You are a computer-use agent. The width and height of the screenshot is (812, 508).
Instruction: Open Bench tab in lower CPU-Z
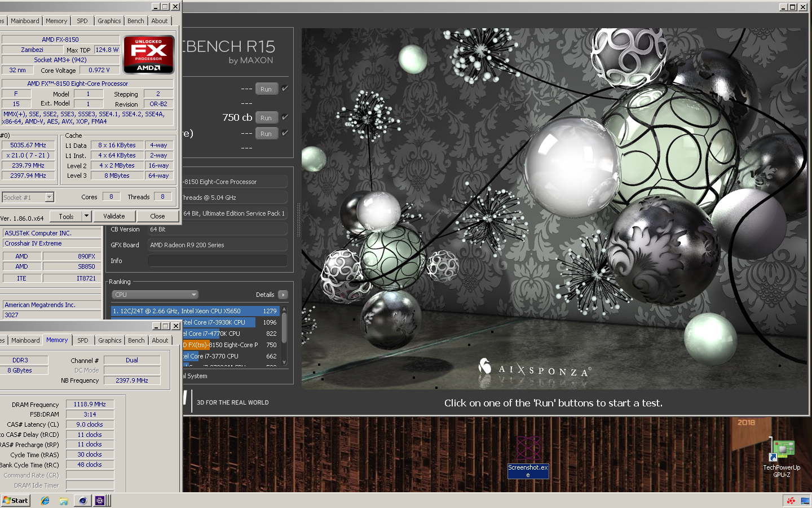(x=136, y=340)
